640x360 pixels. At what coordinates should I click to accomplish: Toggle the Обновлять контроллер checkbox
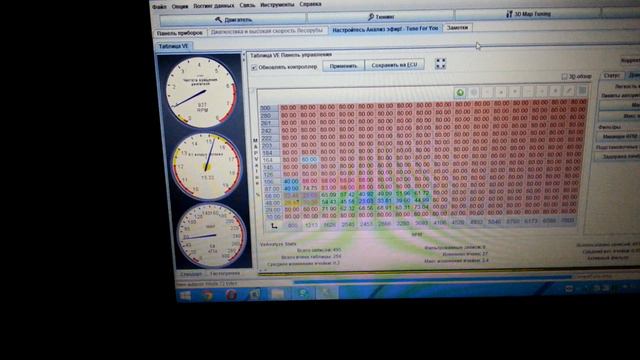pos(254,67)
